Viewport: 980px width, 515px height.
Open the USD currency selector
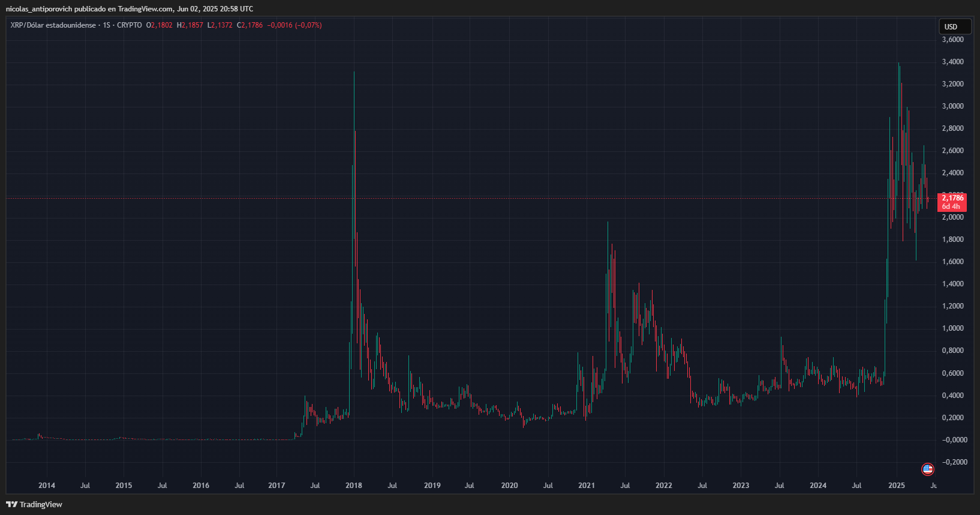tap(955, 26)
